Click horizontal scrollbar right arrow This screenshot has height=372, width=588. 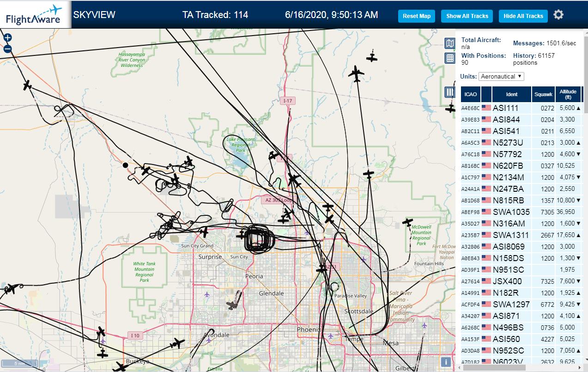[x=579, y=367]
